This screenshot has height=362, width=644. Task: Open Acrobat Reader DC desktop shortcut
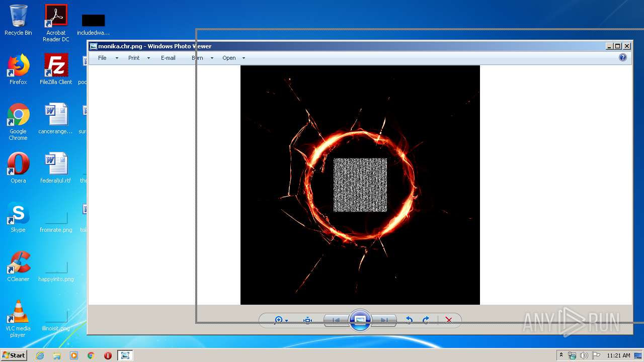56,23
